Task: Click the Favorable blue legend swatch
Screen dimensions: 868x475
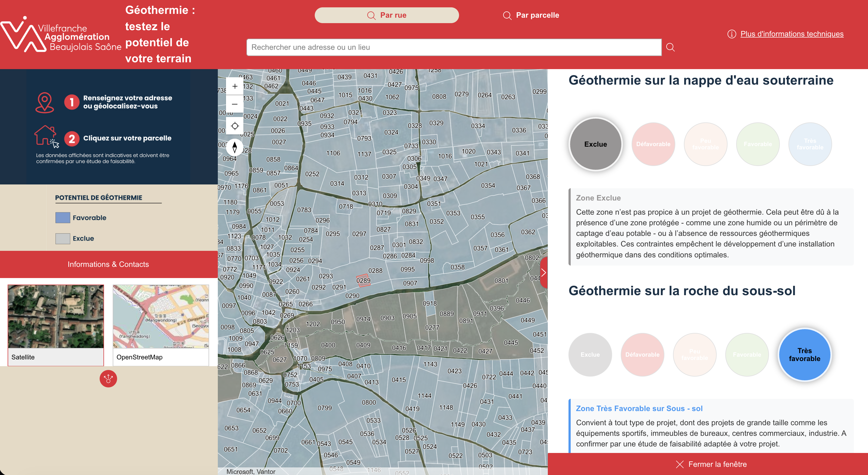Action: 63,218
